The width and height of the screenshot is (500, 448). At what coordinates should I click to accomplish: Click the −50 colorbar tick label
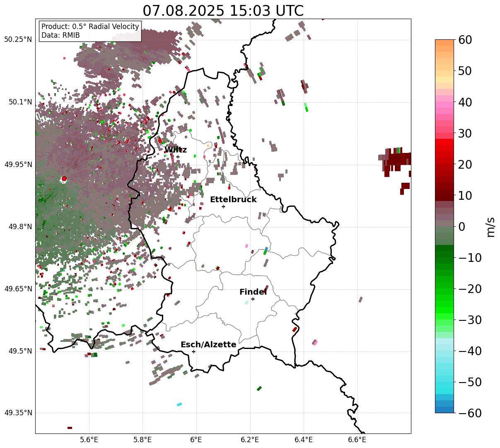[469, 382]
